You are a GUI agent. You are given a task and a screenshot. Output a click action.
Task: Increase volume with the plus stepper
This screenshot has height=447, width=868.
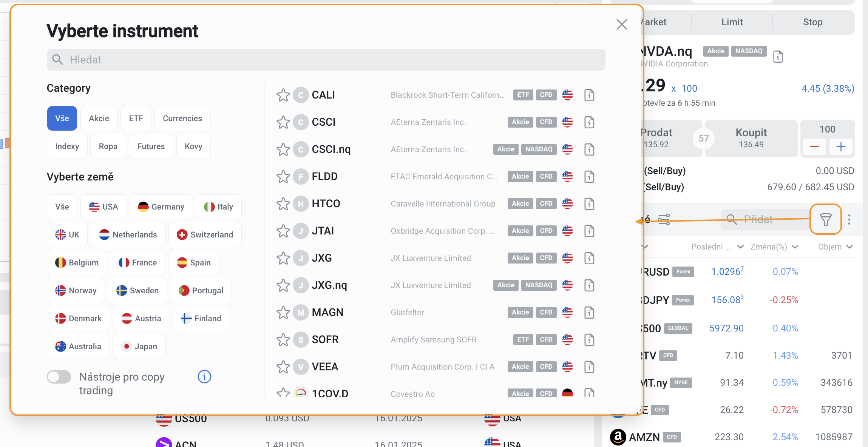click(x=841, y=147)
